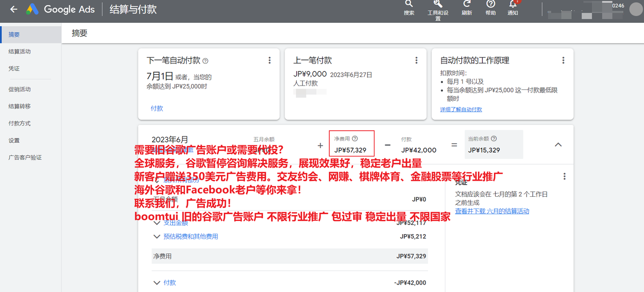The height and width of the screenshot is (292, 644).
Task: Click the 上一笔付款 card title
Action: [x=313, y=61]
